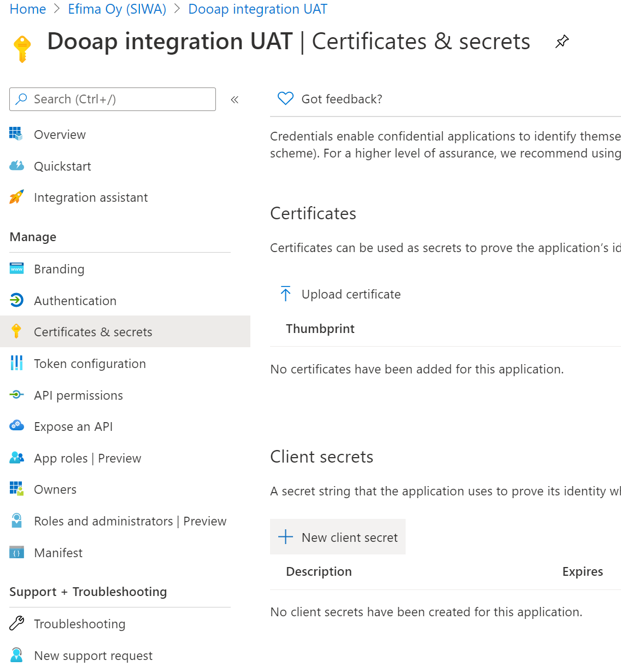The height and width of the screenshot is (672, 621).
Task: Click the Description column header
Action: [319, 571]
